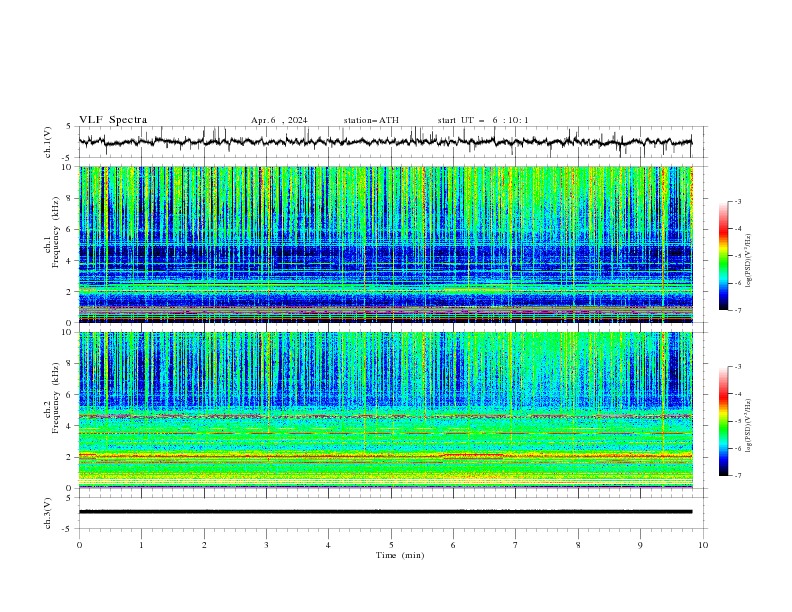Viewport: 792px width, 612px height.
Task: Click the "ch.1(V)" waveform axis label
Action: click(48, 142)
